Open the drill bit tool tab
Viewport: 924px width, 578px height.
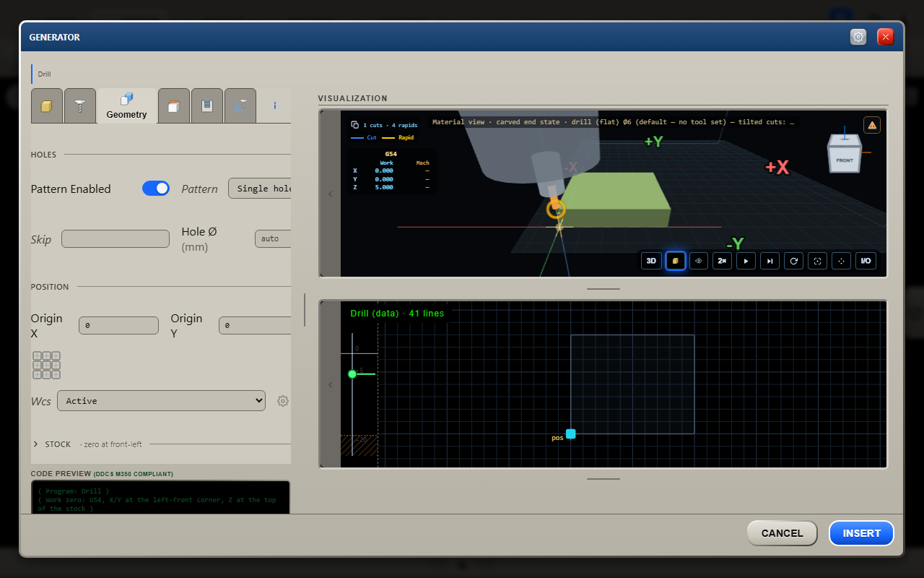pyautogui.click(x=79, y=106)
